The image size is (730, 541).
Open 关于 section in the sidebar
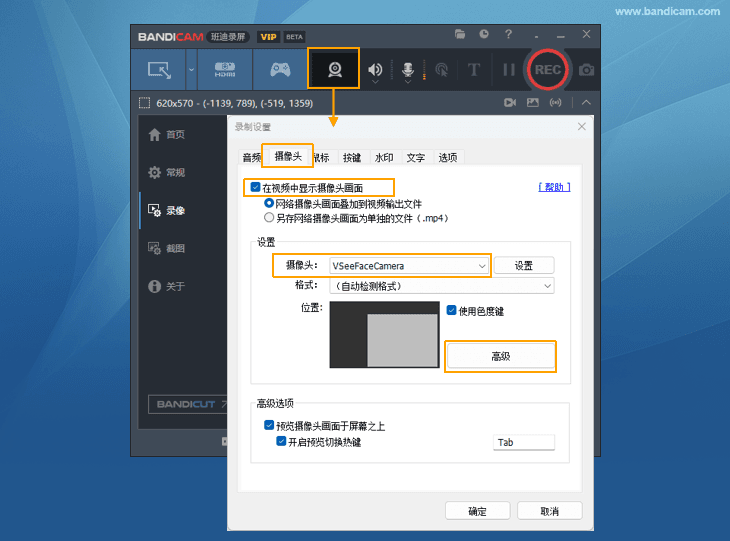click(x=167, y=286)
